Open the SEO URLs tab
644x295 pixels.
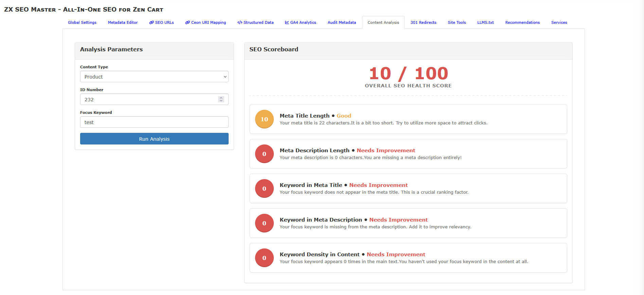161,22
